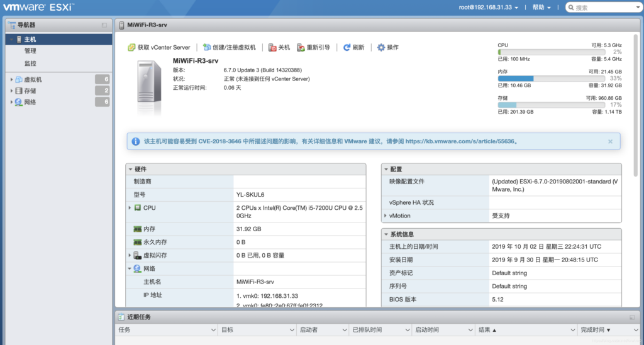The width and height of the screenshot is (644, 345).
Task: Expand the CPU hardware row
Action: coord(130,207)
